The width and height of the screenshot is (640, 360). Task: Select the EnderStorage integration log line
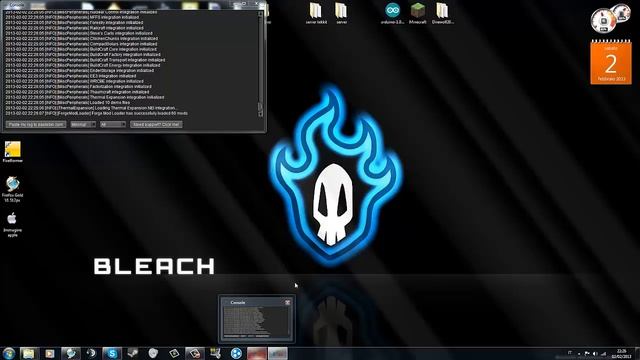[80, 71]
